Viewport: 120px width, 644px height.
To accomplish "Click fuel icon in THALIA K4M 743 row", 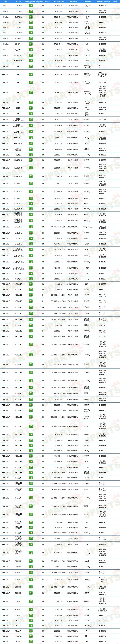I will (x=31, y=631).
